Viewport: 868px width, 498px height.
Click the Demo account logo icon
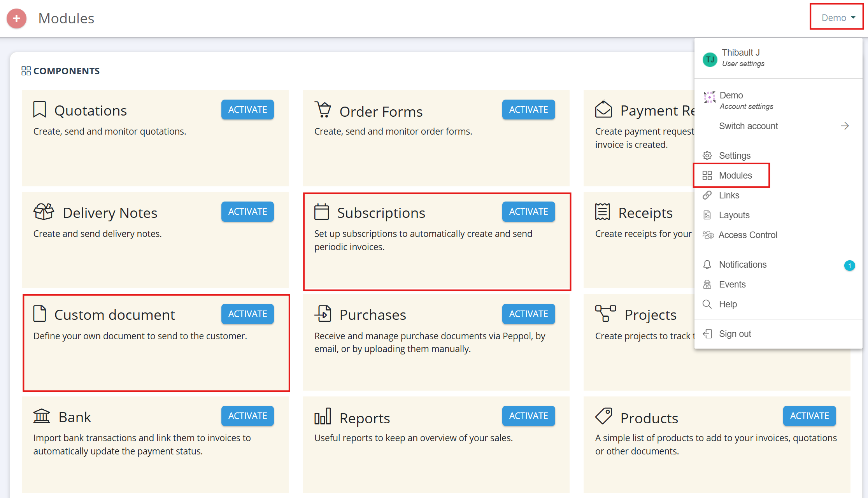[x=710, y=97]
